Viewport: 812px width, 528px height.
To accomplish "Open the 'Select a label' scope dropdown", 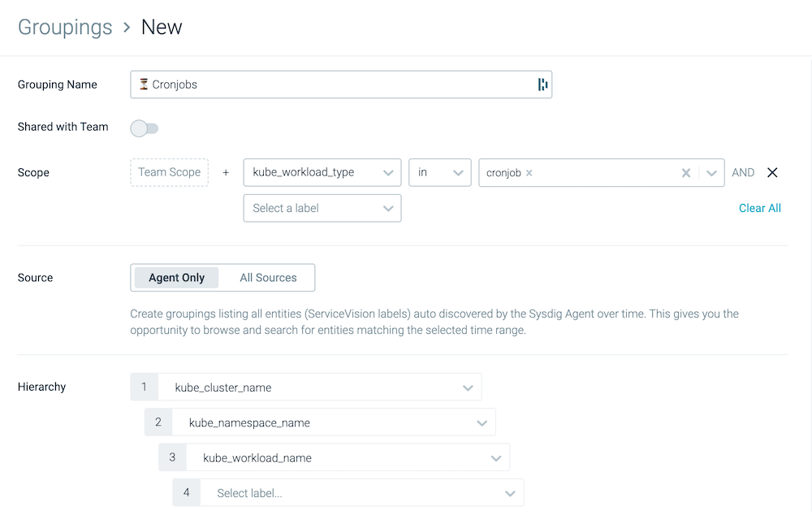I will [322, 208].
